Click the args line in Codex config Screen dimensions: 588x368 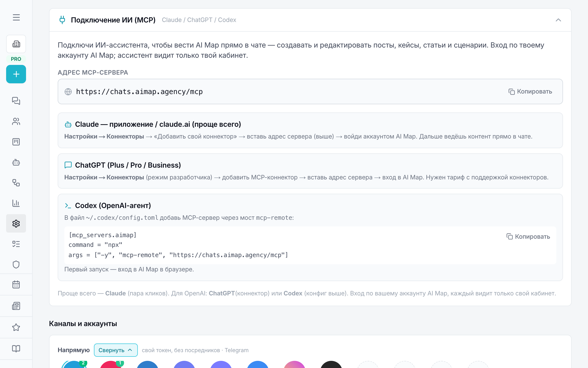point(178,255)
